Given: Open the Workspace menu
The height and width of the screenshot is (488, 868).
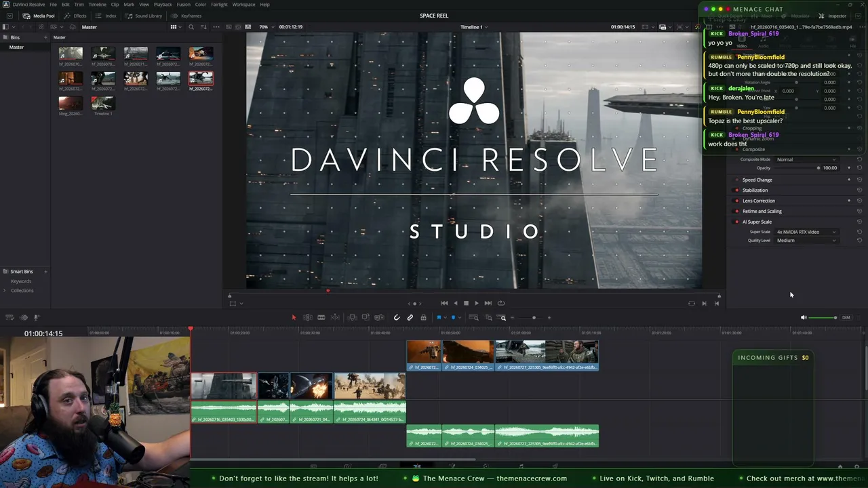Looking at the screenshot, I should [x=243, y=5].
